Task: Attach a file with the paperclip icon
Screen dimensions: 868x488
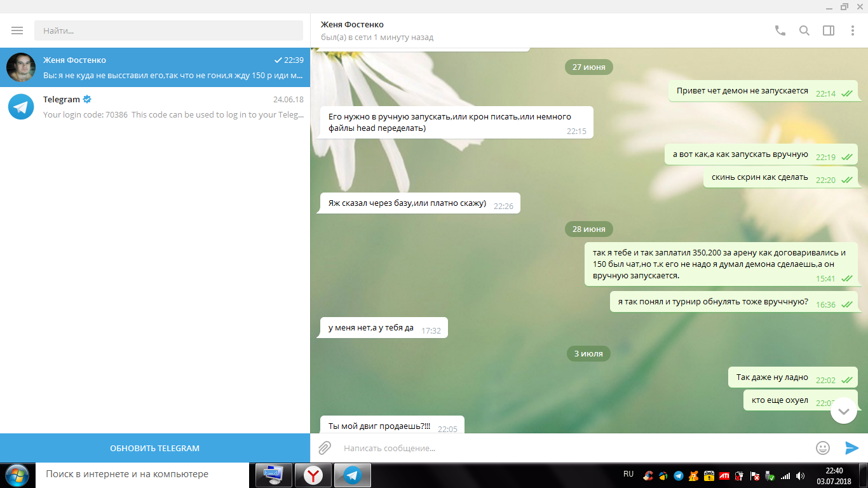Action: pyautogui.click(x=325, y=448)
